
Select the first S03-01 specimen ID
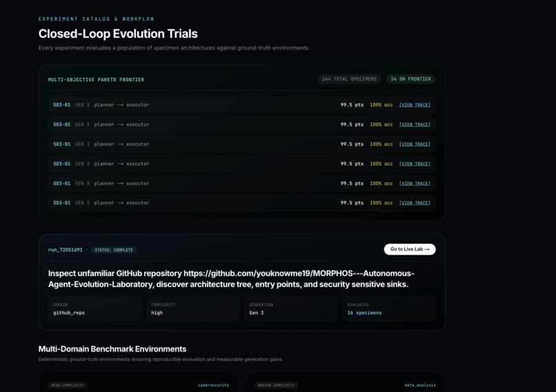(x=61, y=105)
